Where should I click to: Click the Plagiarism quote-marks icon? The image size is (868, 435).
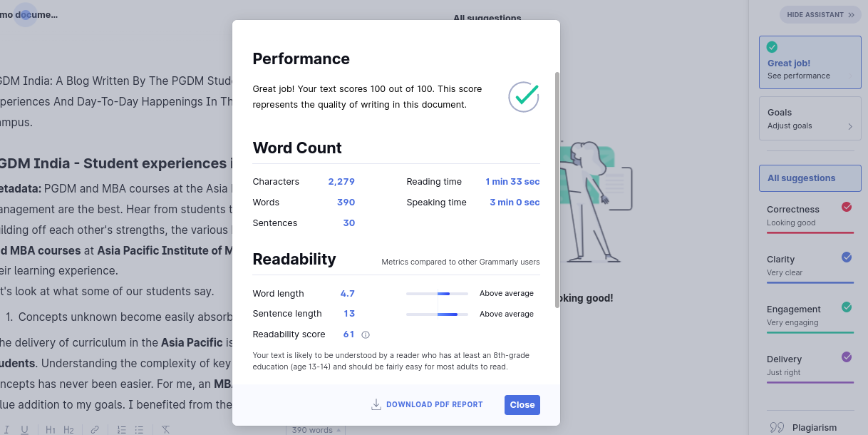777,428
